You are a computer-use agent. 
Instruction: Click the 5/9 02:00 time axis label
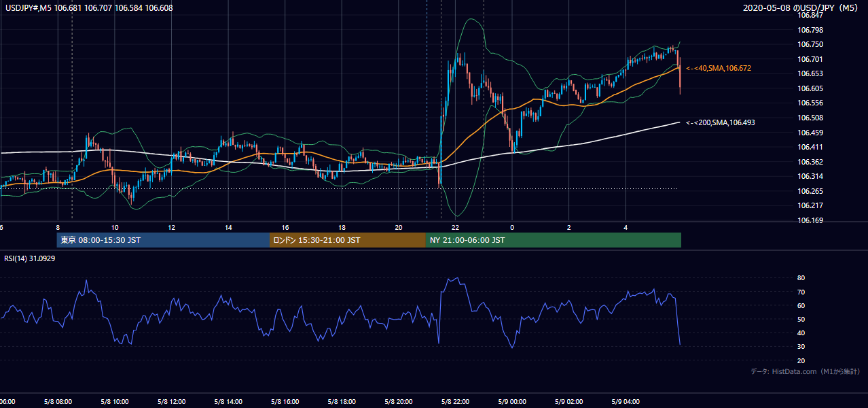tap(568, 401)
